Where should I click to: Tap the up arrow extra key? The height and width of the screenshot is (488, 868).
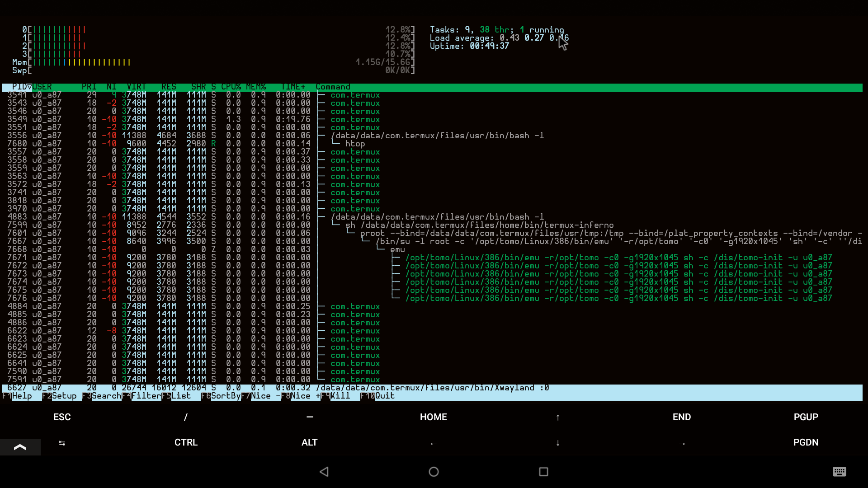pyautogui.click(x=558, y=417)
